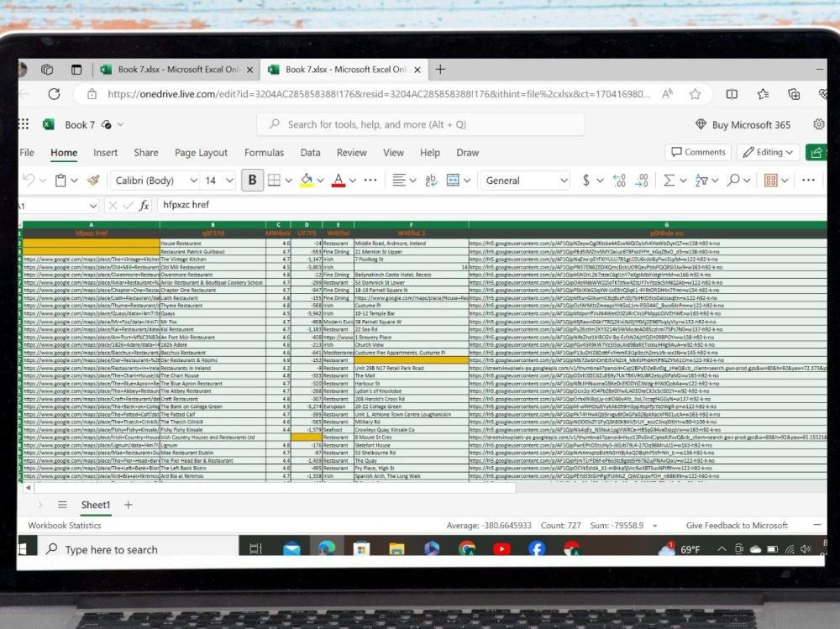The height and width of the screenshot is (629, 840).
Task: Open browser Collections icon
Action: [x=794, y=94]
